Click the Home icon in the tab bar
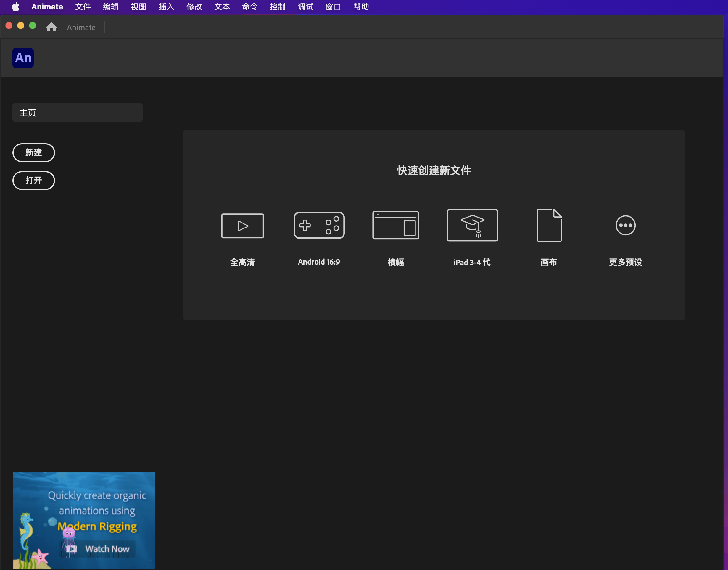Image resolution: width=728 pixels, height=570 pixels. (x=52, y=27)
